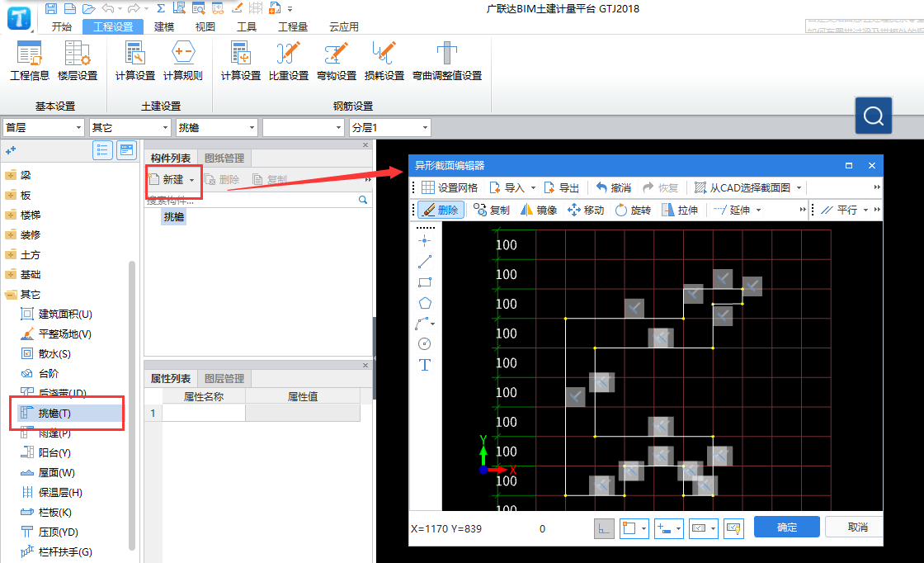Click 取消 button in section editor
This screenshot has height=563, width=924.
click(x=854, y=527)
